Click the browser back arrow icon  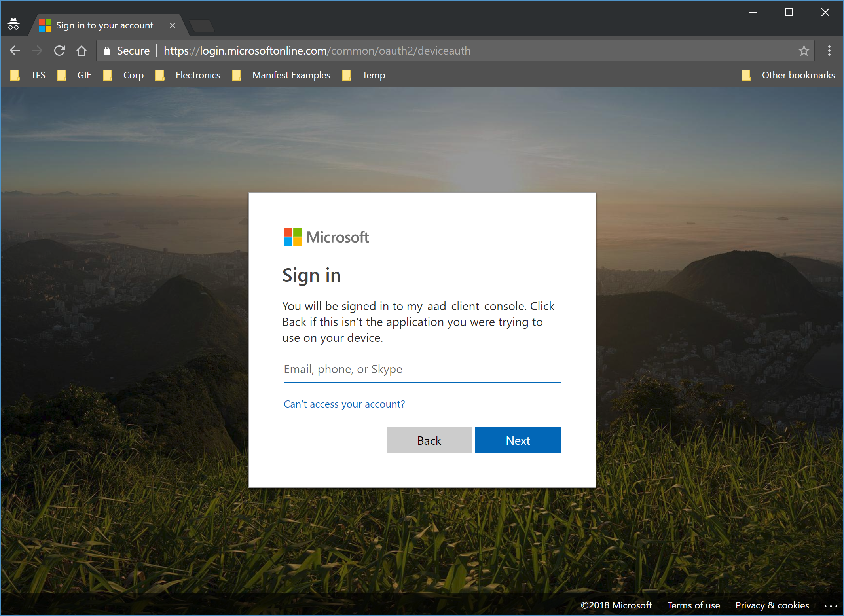coord(15,51)
